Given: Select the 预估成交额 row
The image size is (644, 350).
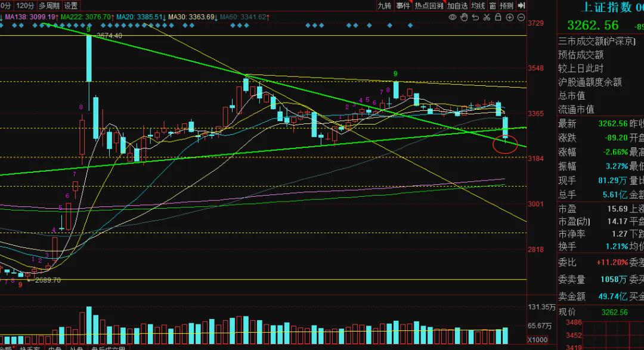Looking at the screenshot, I should pos(581,55).
